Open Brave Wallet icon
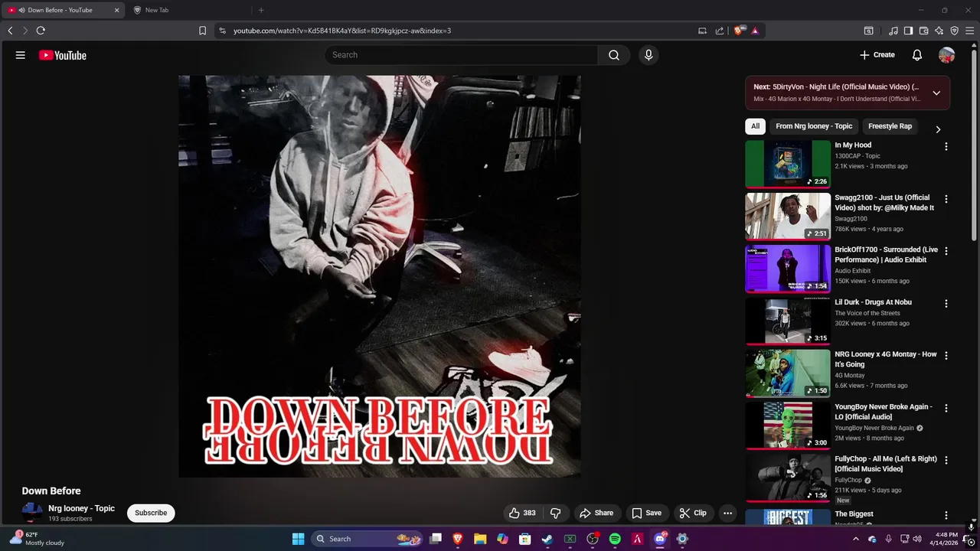The width and height of the screenshot is (980, 551). pyautogui.click(x=924, y=31)
